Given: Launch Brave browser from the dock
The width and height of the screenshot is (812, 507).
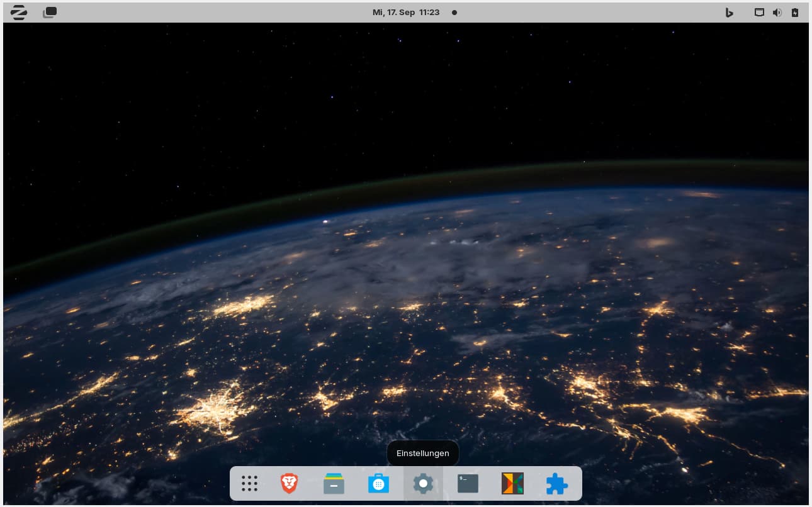Looking at the screenshot, I should (x=289, y=484).
